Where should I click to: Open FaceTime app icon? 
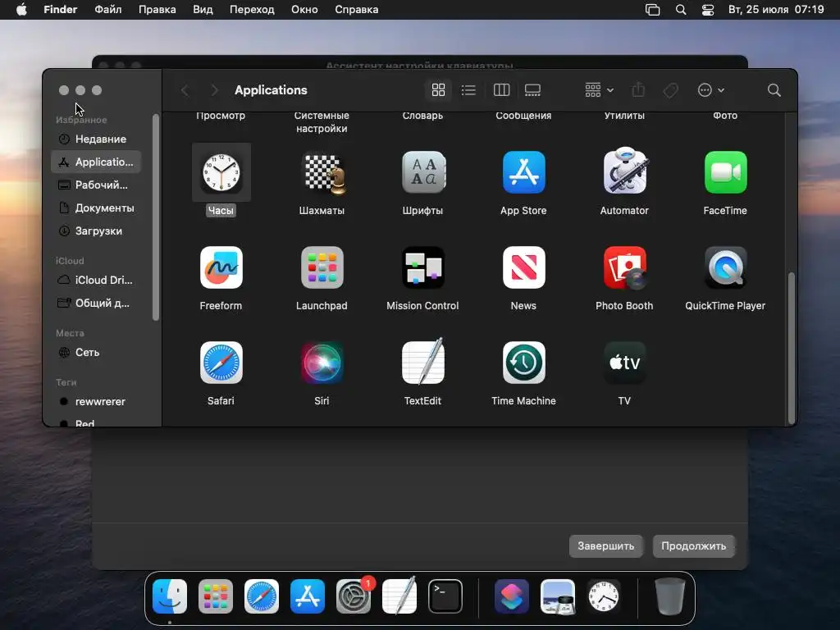tap(725, 172)
